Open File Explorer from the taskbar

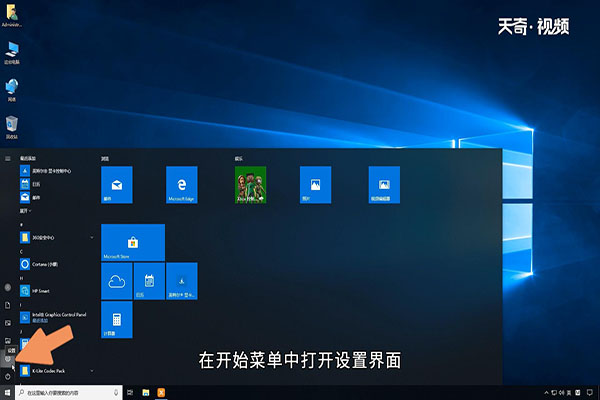point(146,393)
